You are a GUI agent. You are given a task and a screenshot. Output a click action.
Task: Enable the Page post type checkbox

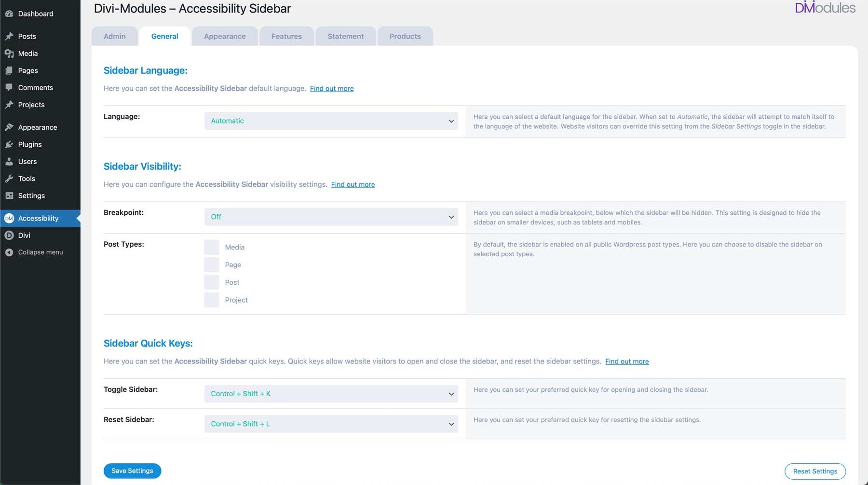(x=211, y=264)
